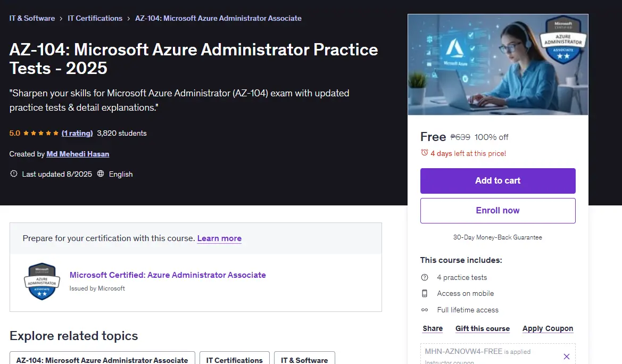The height and width of the screenshot is (364, 622).
Task: Click the 4 days left at this price text
Action: [x=468, y=154]
